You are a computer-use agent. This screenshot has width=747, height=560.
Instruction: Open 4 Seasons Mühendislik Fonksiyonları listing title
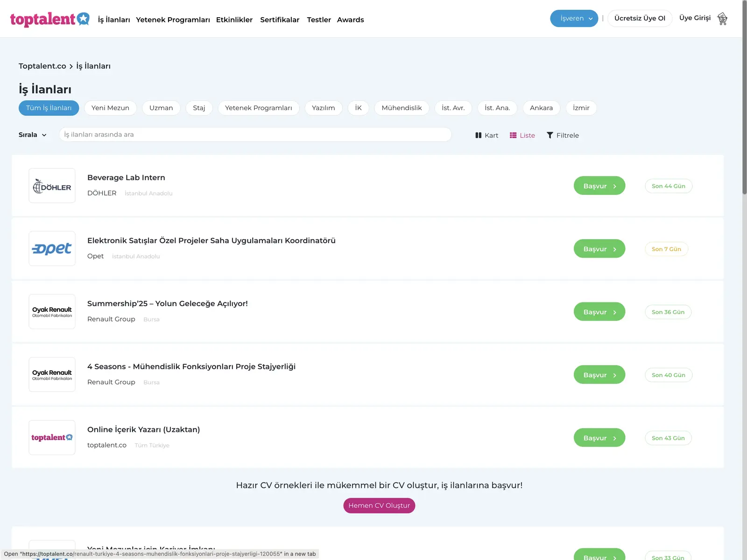tap(191, 366)
